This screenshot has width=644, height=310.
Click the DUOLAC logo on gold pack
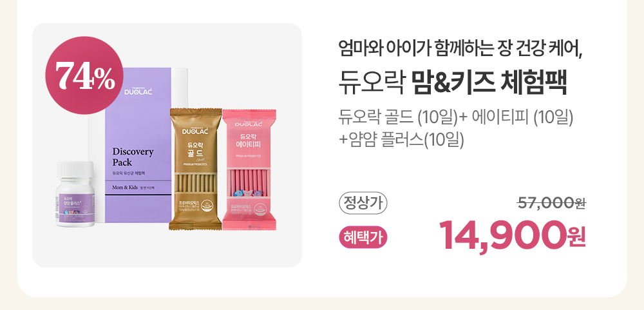[195, 130]
